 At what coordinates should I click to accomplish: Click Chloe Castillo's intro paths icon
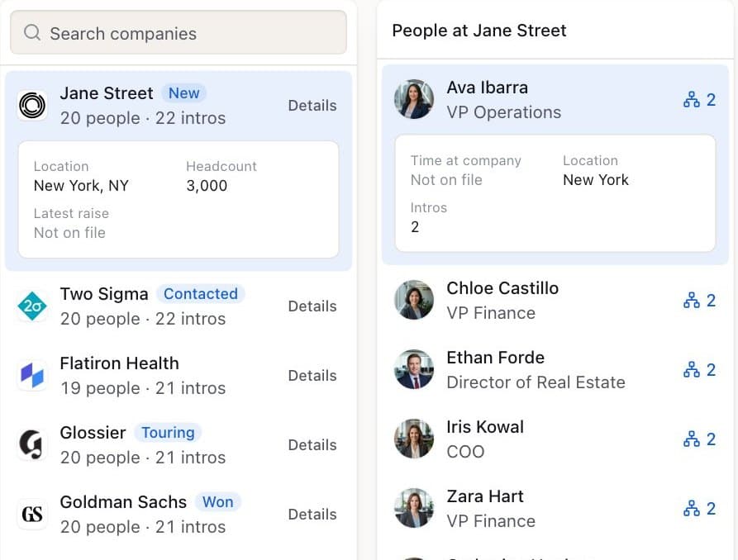(692, 300)
